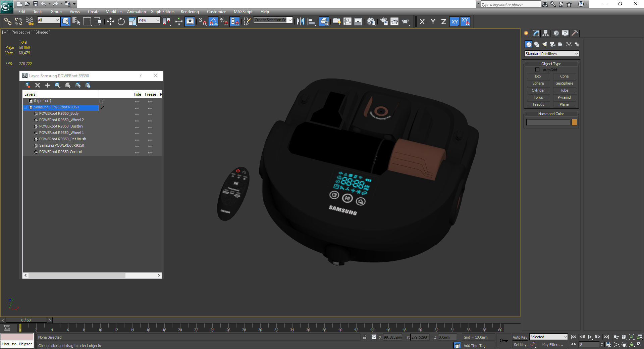Collapse the Samsung POWERbot R9350 layer
The width and height of the screenshot is (644, 349).
pyautogui.click(x=25, y=107)
